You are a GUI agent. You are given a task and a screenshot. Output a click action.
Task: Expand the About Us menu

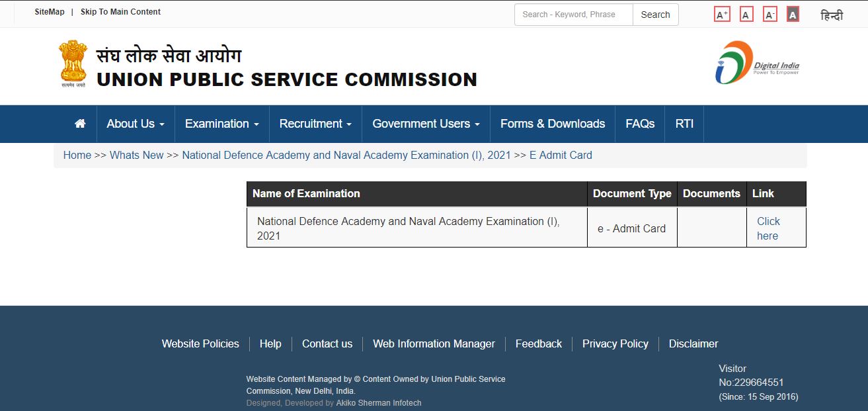click(136, 124)
